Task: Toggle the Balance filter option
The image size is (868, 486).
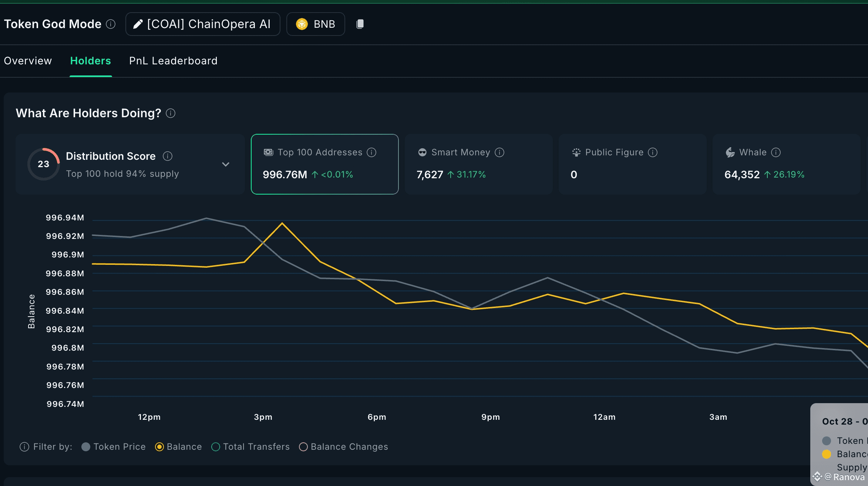Action: (x=159, y=447)
